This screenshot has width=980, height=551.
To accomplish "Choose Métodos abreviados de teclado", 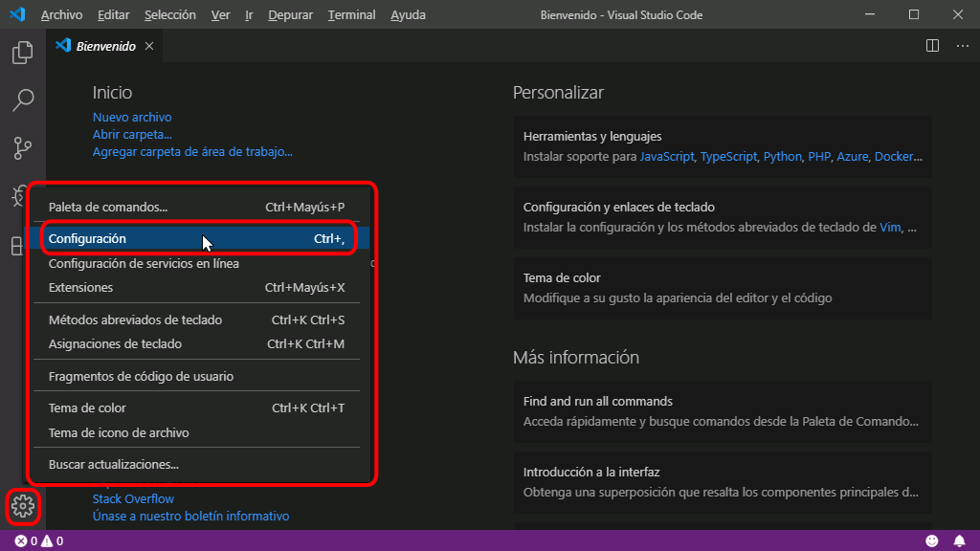I will [x=196, y=320].
